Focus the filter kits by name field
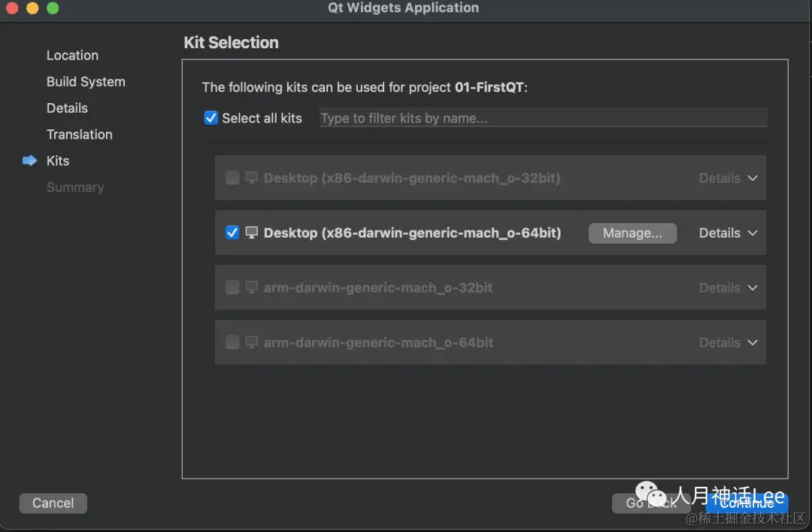Viewport: 812px width, 532px height. [543, 117]
